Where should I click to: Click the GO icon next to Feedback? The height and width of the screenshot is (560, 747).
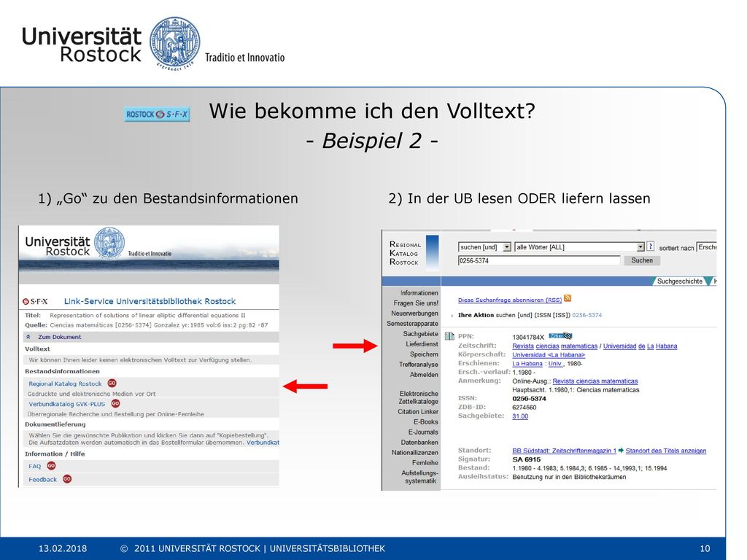pos(67,479)
